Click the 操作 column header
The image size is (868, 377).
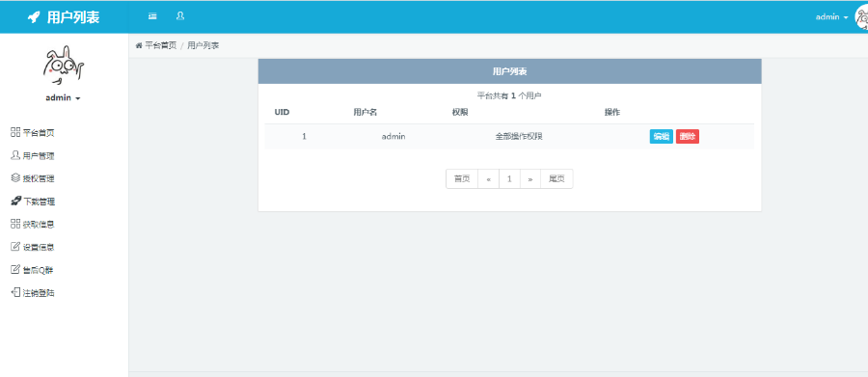point(612,113)
